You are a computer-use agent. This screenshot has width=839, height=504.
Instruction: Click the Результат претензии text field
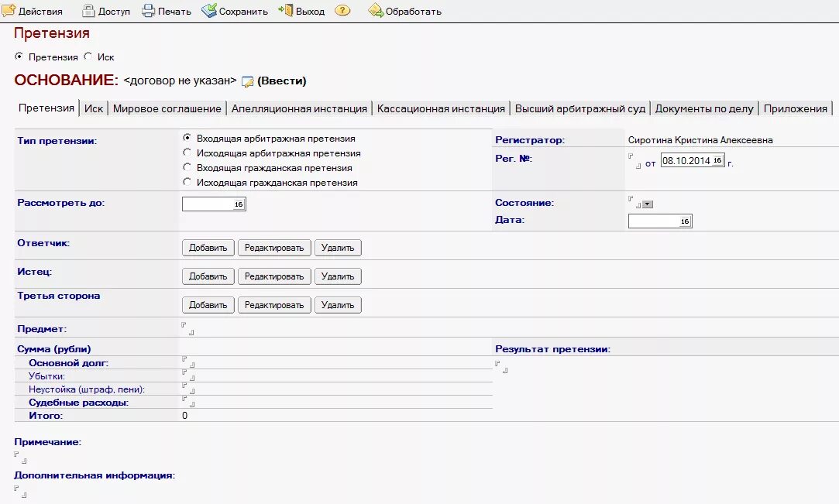[x=501, y=367]
